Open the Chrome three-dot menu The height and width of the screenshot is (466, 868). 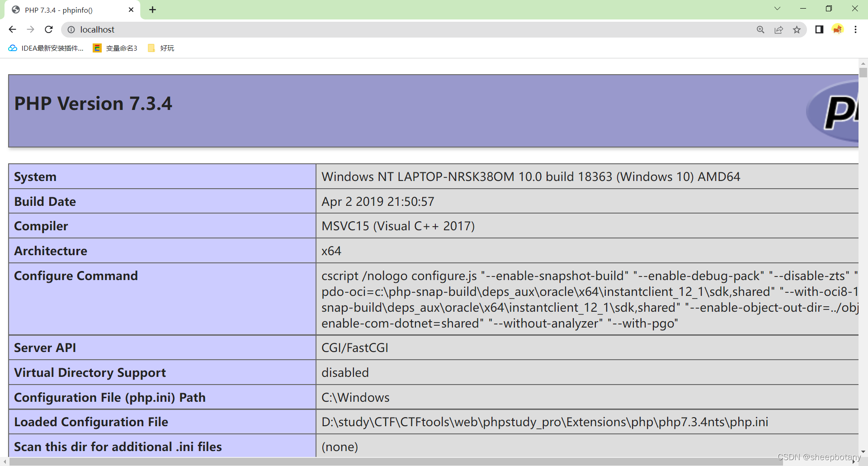click(855, 29)
